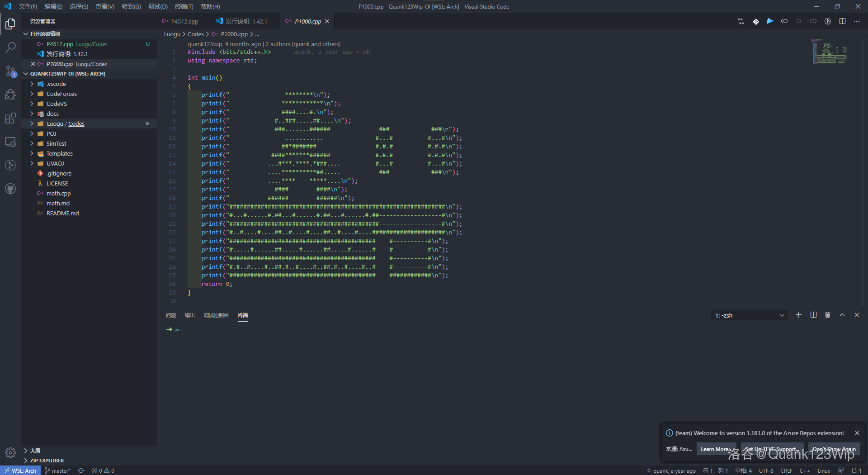Open Search in the Activity Bar
Screen dimensions: 868x475
coord(10,47)
